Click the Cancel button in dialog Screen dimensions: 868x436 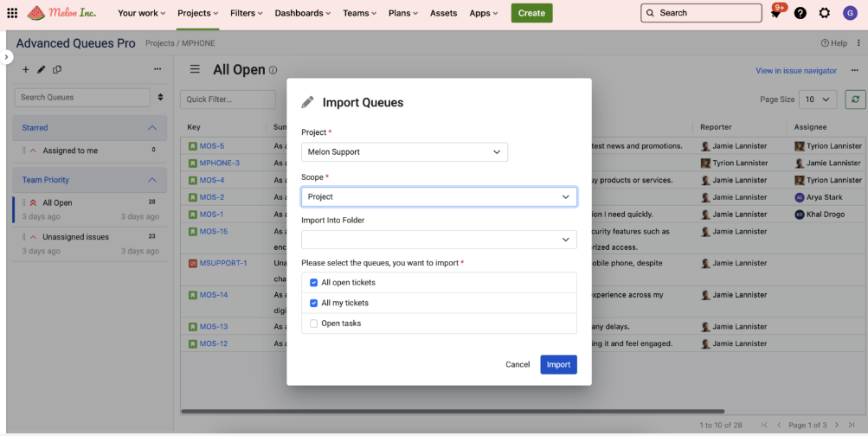[x=518, y=364]
